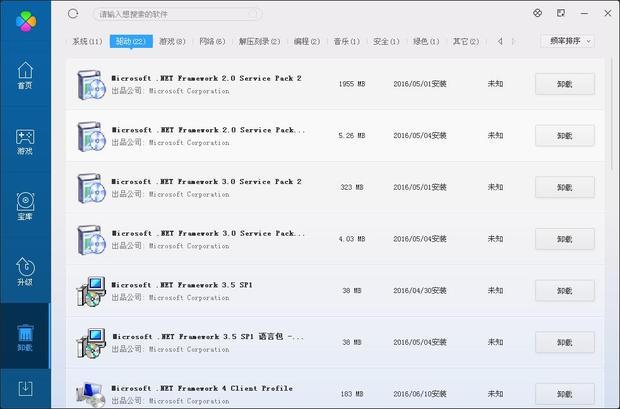The width and height of the screenshot is (620, 409).
Task: Switch to 绿色(1) category tab
Action: click(x=426, y=41)
